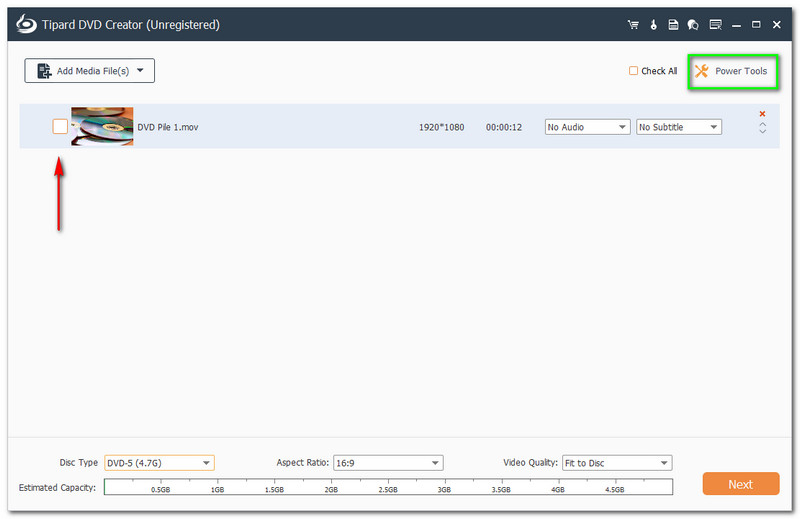
Task: Enable the Check All checkbox
Action: tap(633, 71)
